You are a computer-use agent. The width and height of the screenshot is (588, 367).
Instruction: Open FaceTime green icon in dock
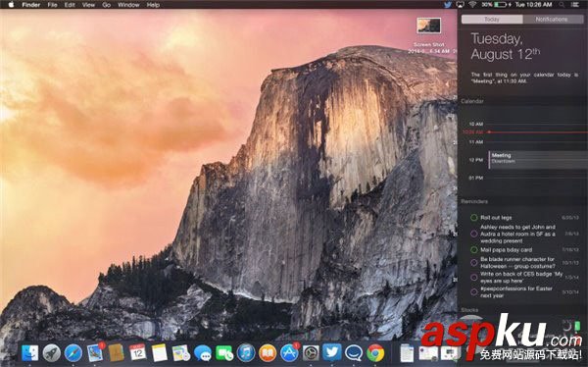click(224, 353)
